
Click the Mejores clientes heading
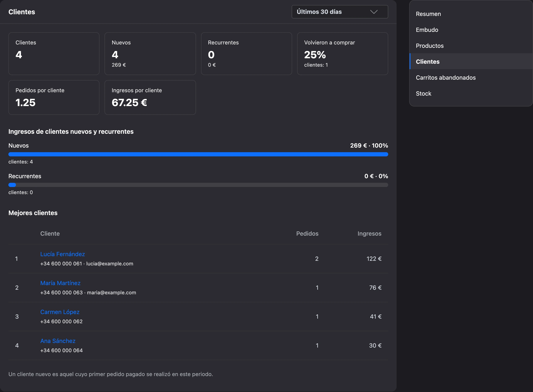pos(33,213)
